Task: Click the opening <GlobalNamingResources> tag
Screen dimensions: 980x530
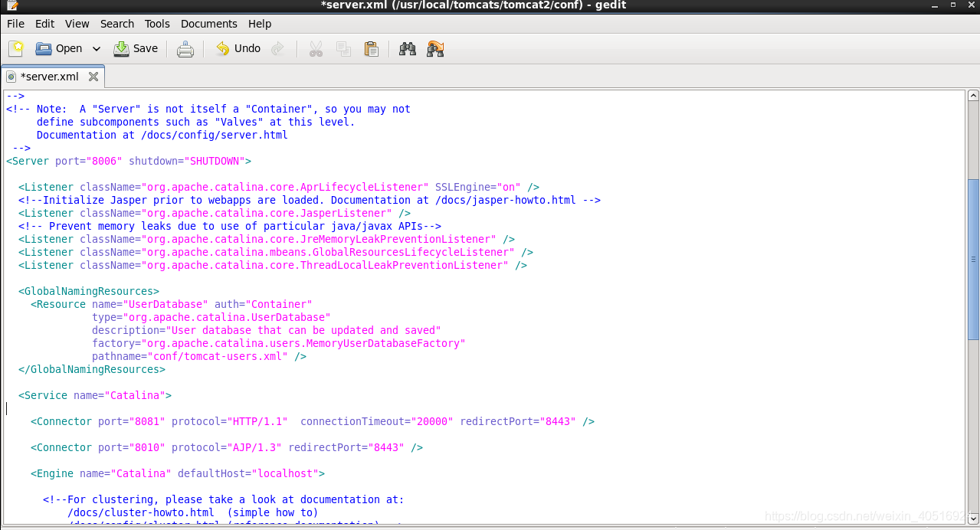Action: (x=89, y=291)
